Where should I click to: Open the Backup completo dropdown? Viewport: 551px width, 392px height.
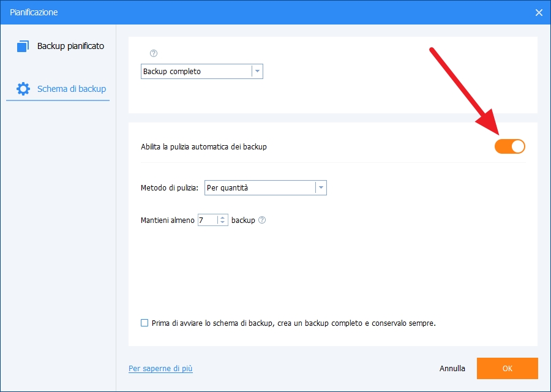click(201, 72)
